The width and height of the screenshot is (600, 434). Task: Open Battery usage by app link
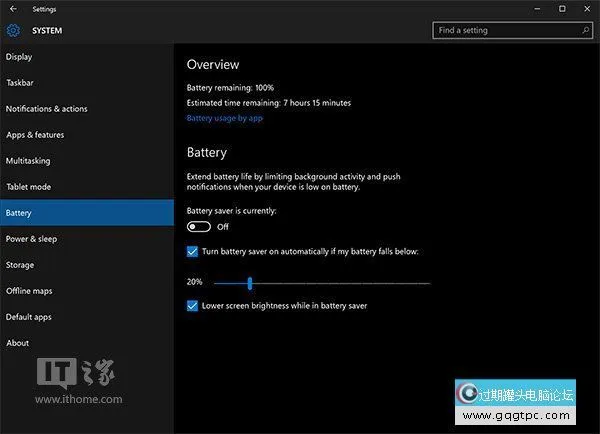(x=225, y=118)
